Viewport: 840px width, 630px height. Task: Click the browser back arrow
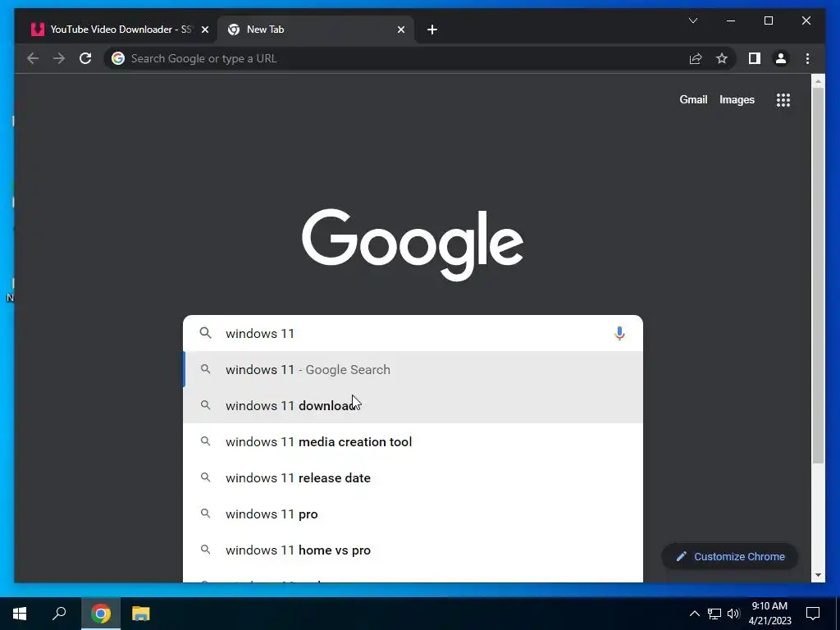pyautogui.click(x=33, y=58)
